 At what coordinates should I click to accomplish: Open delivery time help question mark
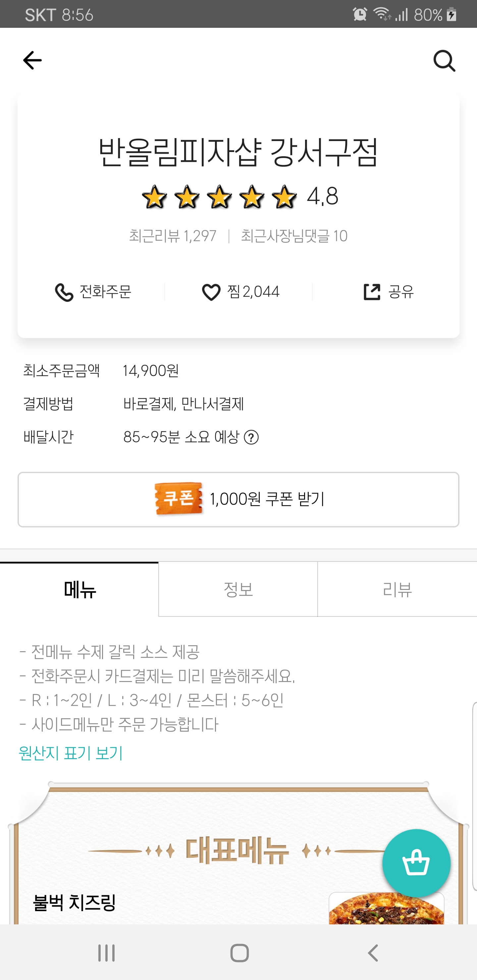pyautogui.click(x=251, y=437)
